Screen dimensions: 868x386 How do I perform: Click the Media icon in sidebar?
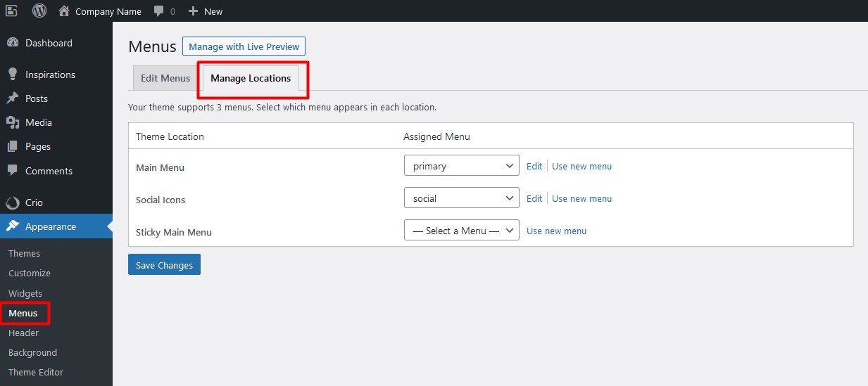point(13,122)
